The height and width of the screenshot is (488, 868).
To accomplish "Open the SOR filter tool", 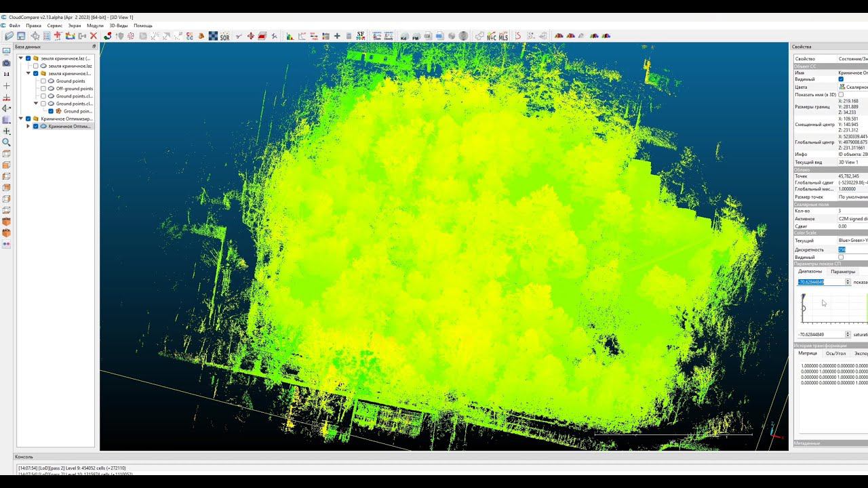I will pos(225,36).
